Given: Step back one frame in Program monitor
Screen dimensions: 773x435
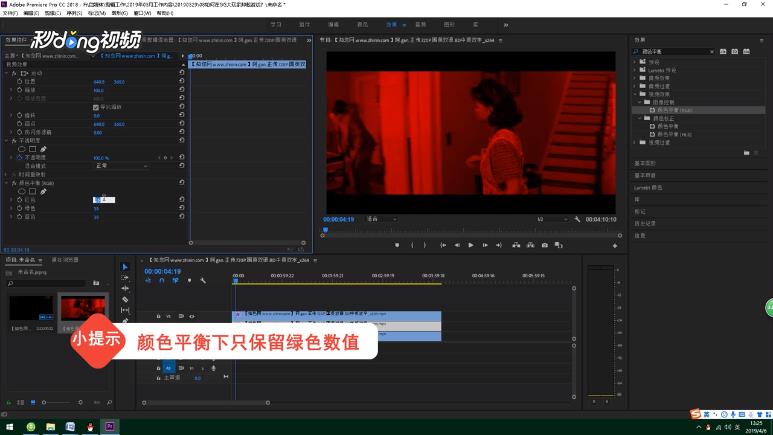Looking at the screenshot, I should pos(457,245).
